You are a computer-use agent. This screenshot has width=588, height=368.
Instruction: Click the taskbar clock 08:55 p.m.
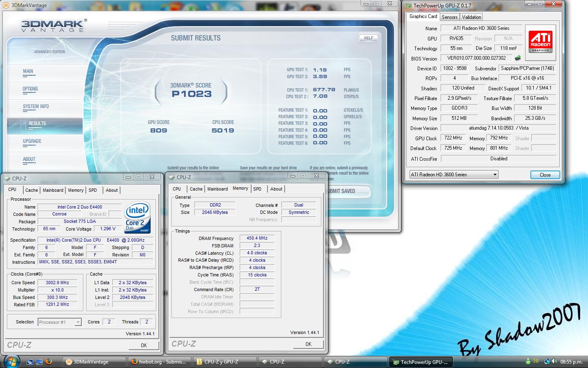tap(571, 362)
